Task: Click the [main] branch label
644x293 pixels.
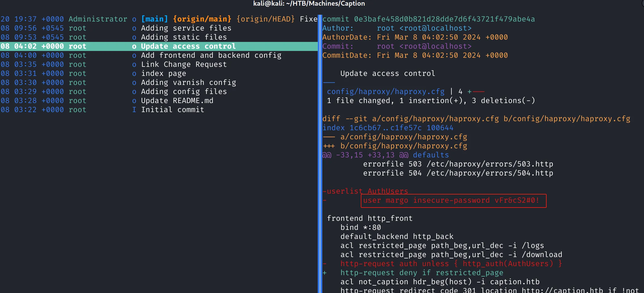Action: (x=154, y=19)
